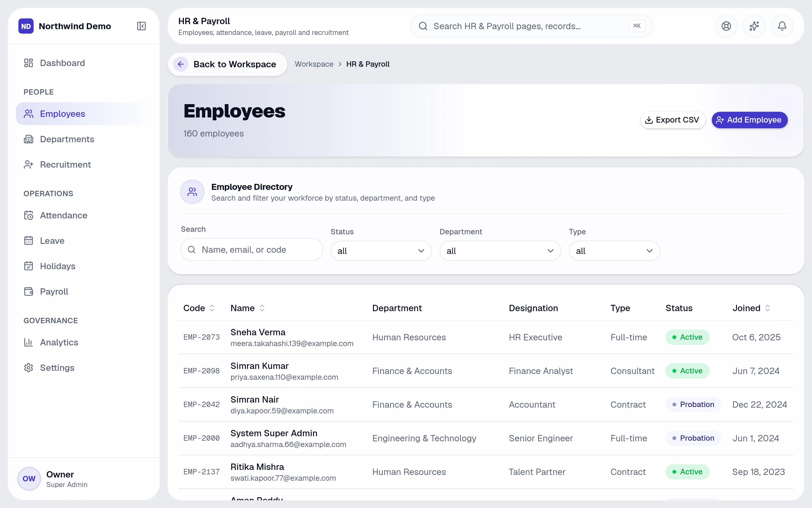Click Workspace breadcrumb link
This screenshot has width=812, height=508.
(x=314, y=64)
